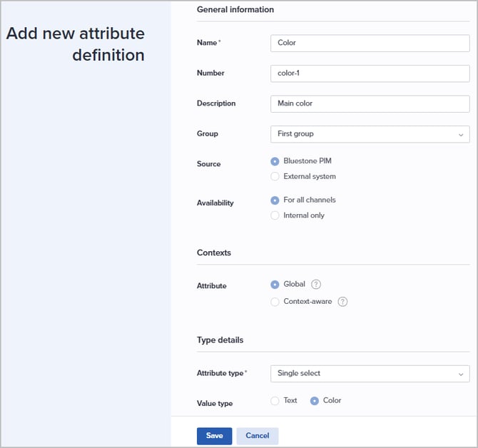Screen dimensions: 478x448
Task: Choose External system as source
Action: 275,176
